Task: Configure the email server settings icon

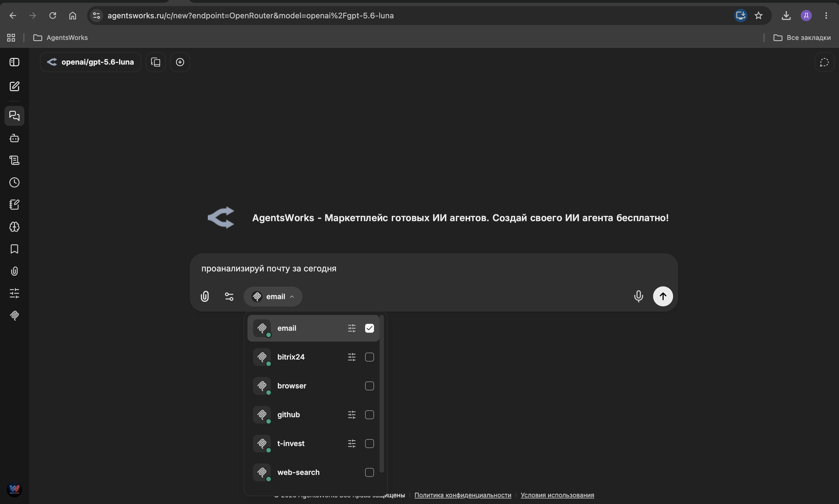Action: point(352,328)
